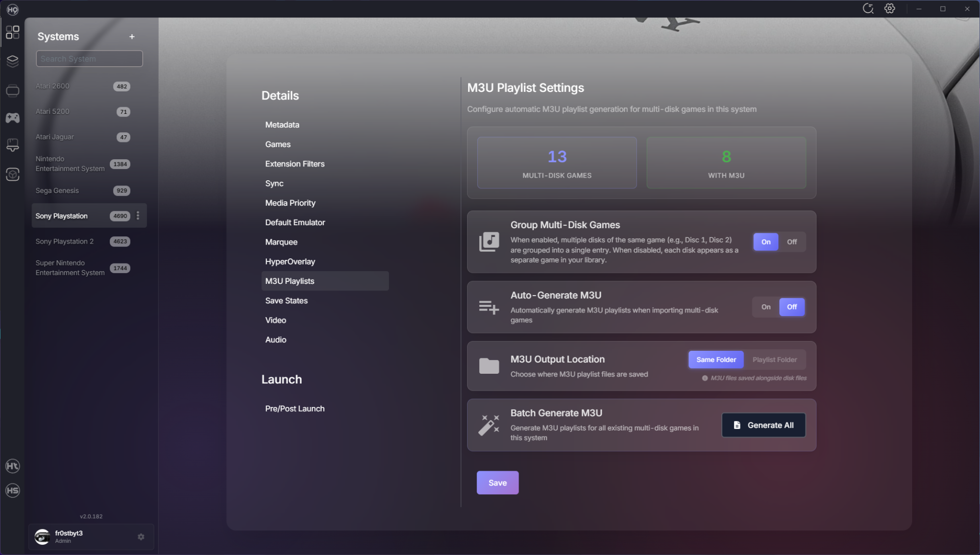The width and height of the screenshot is (980, 555).
Task: Open the Pre/Post Launch section
Action: point(295,408)
